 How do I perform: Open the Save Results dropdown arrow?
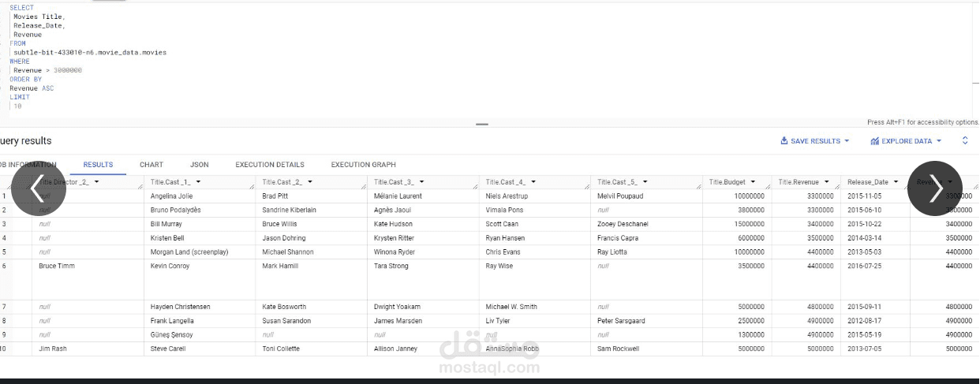[847, 141]
